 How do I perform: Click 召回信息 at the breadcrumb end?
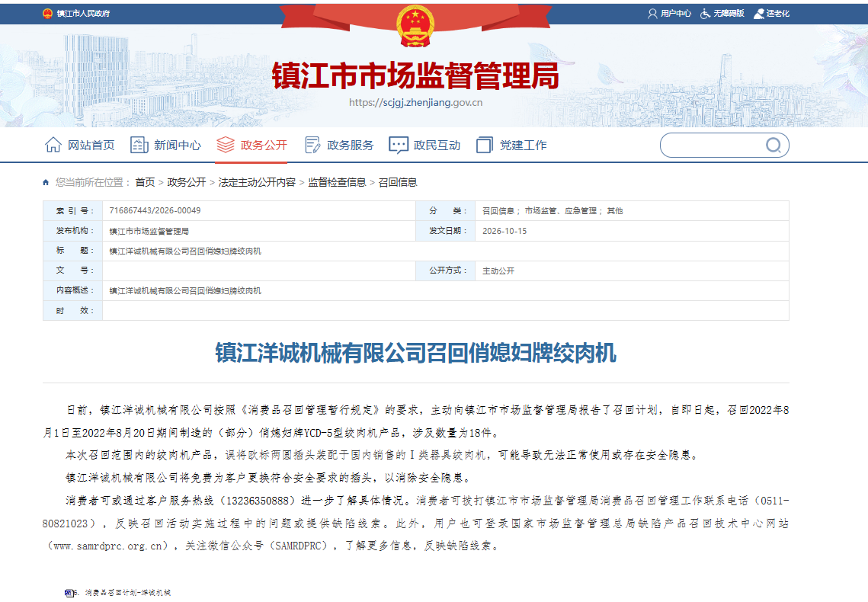398,183
